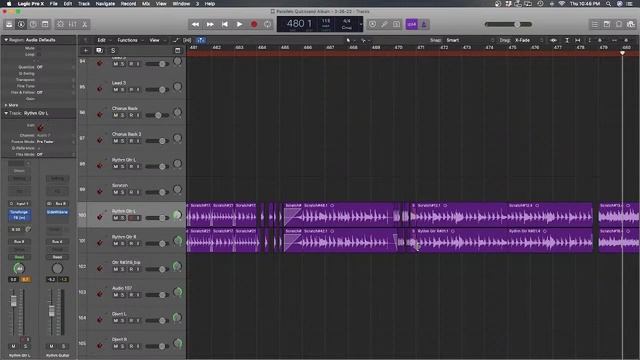Collapse the Track Rythm Gtr L disclosure triangle

(x=6, y=113)
